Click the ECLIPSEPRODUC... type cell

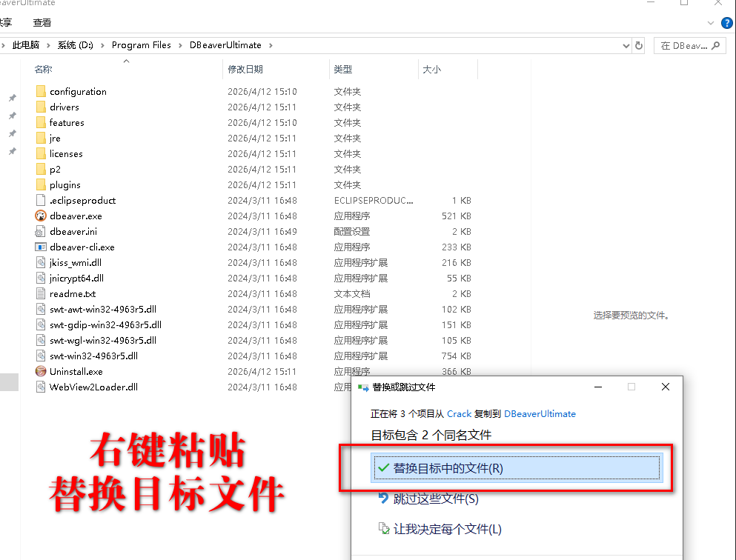point(374,200)
